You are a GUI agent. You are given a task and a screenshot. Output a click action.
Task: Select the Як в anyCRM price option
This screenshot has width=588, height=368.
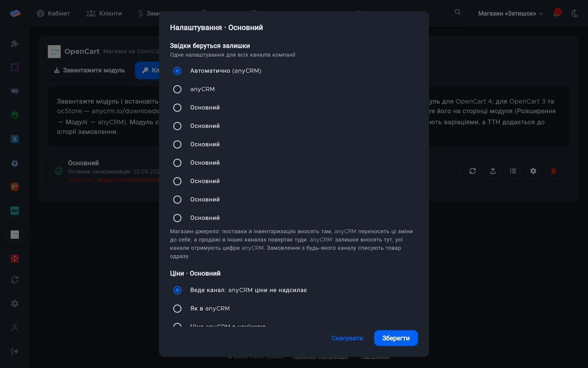(178, 308)
